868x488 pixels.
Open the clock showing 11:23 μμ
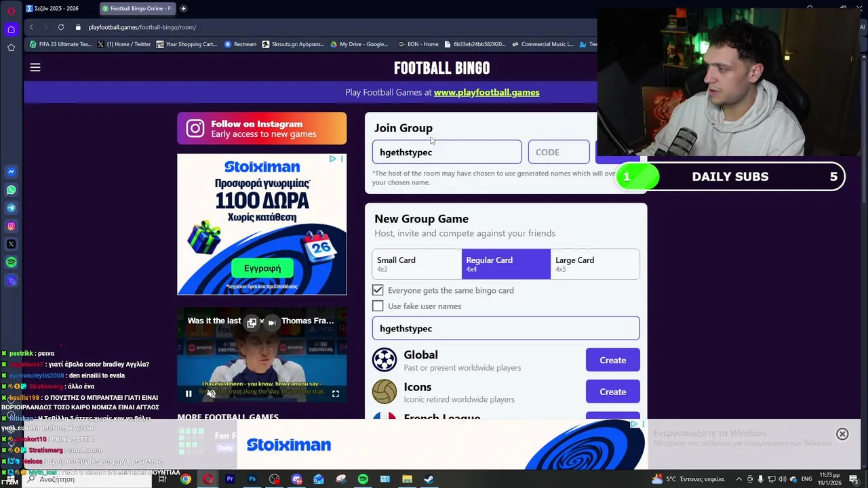(830, 479)
